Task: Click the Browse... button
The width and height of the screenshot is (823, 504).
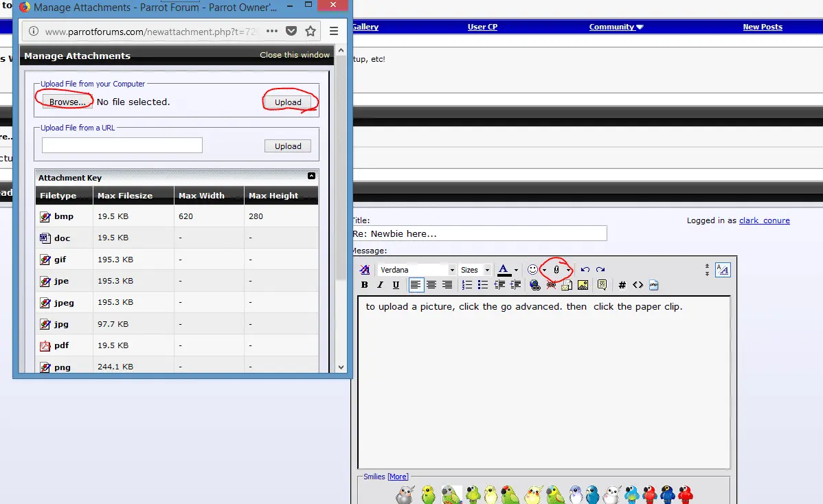Action: pos(67,102)
